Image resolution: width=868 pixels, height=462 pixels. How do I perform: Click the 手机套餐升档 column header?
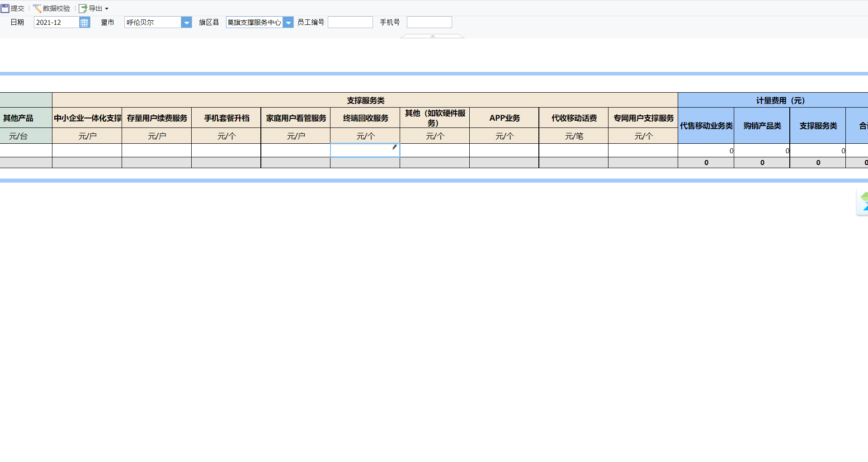(226, 118)
